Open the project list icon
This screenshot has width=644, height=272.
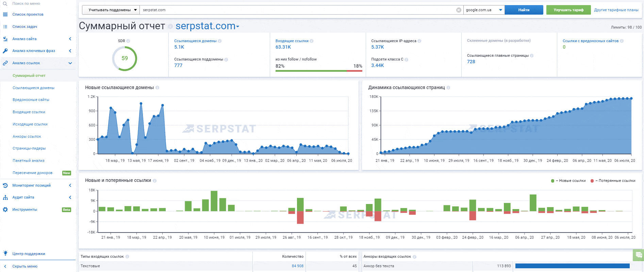(5, 15)
